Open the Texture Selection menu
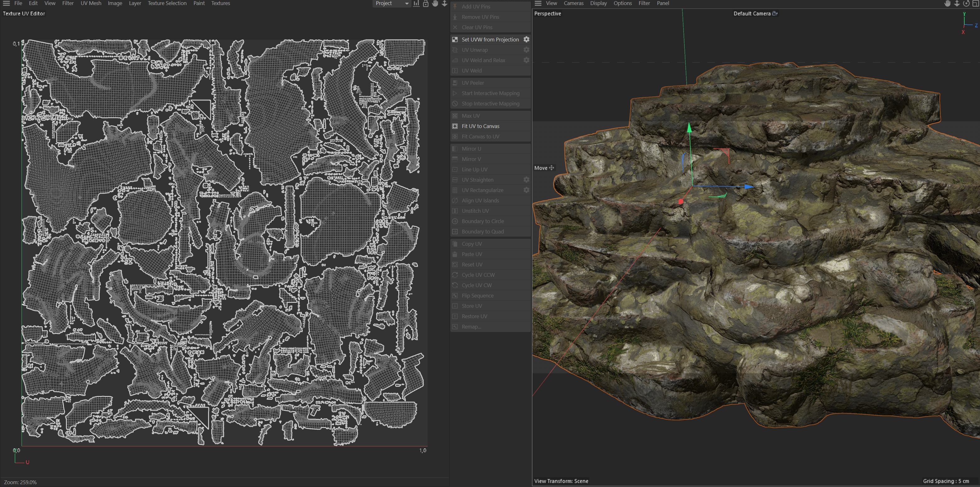 (167, 3)
